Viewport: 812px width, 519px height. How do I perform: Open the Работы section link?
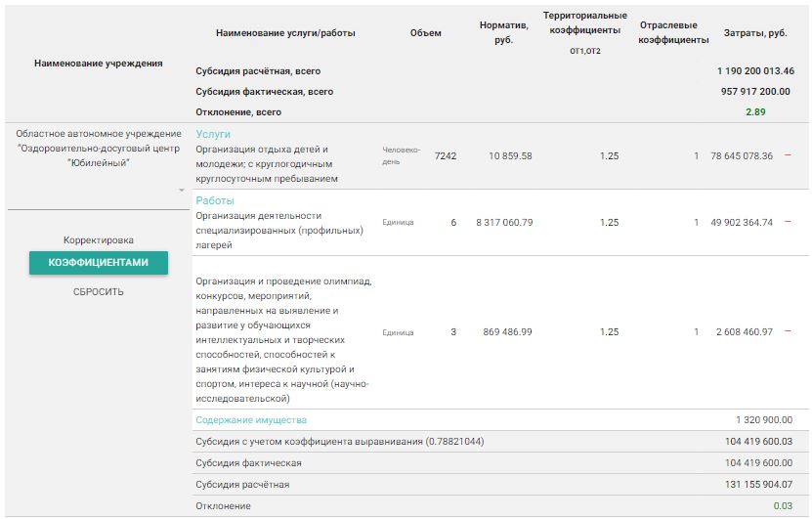tap(215, 200)
